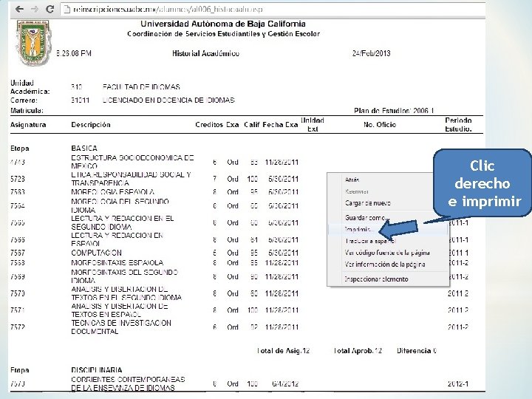Click the DISCIPLINARIA stage label
Screen dimensions: 532x399
pos(97,370)
